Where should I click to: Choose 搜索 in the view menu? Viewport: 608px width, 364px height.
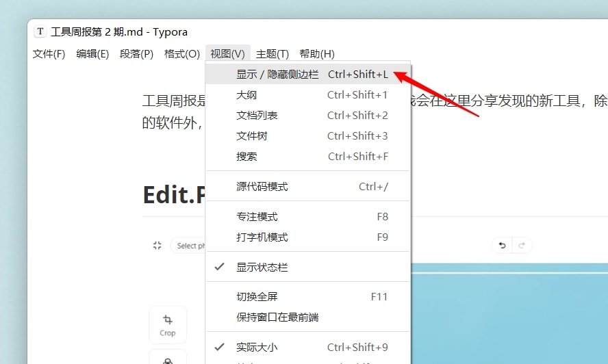[308, 156]
